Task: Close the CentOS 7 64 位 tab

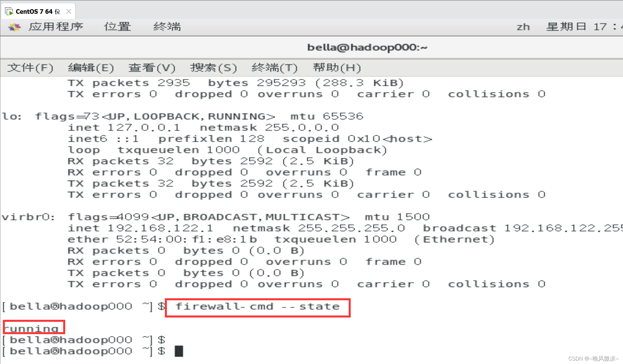Action: click(69, 11)
